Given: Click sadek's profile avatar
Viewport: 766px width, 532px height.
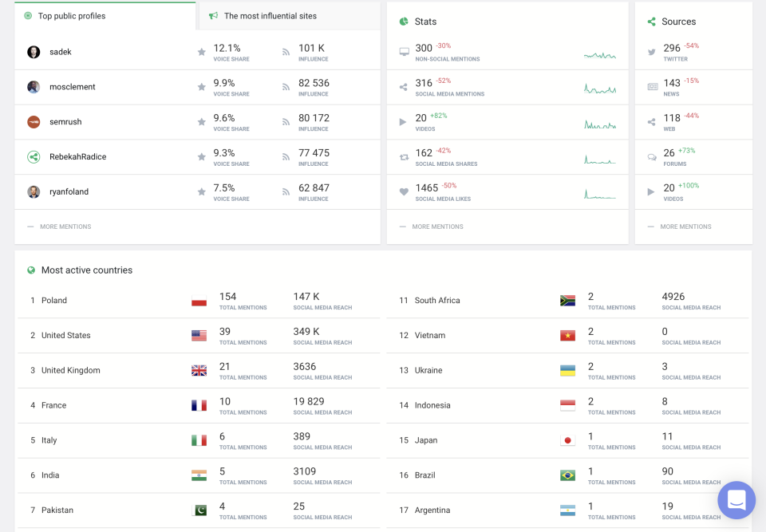Looking at the screenshot, I should (34, 52).
